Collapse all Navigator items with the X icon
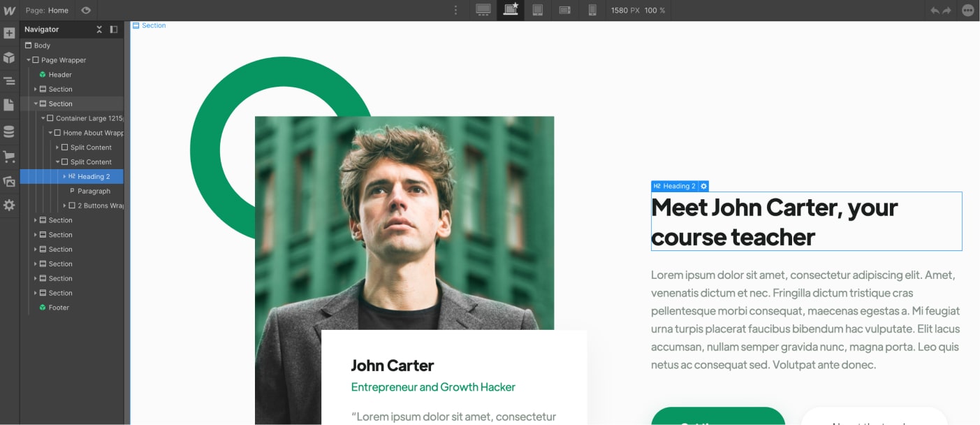 (x=99, y=29)
